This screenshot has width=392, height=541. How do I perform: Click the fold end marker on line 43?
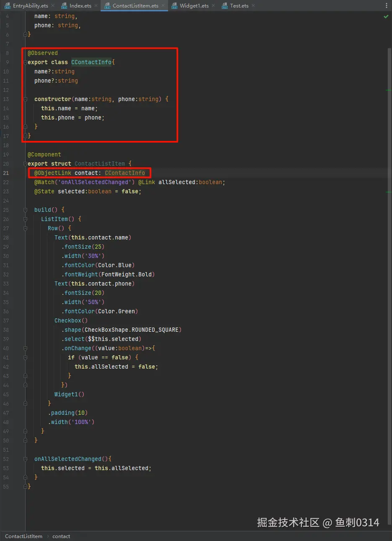click(25, 376)
